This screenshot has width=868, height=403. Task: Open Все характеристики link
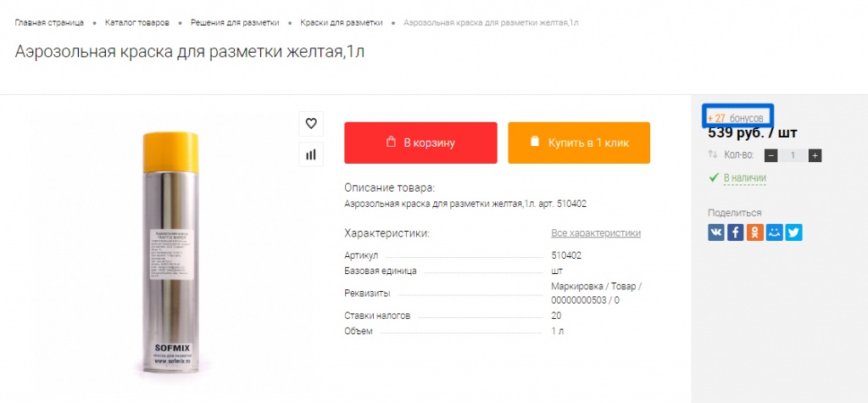(596, 233)
